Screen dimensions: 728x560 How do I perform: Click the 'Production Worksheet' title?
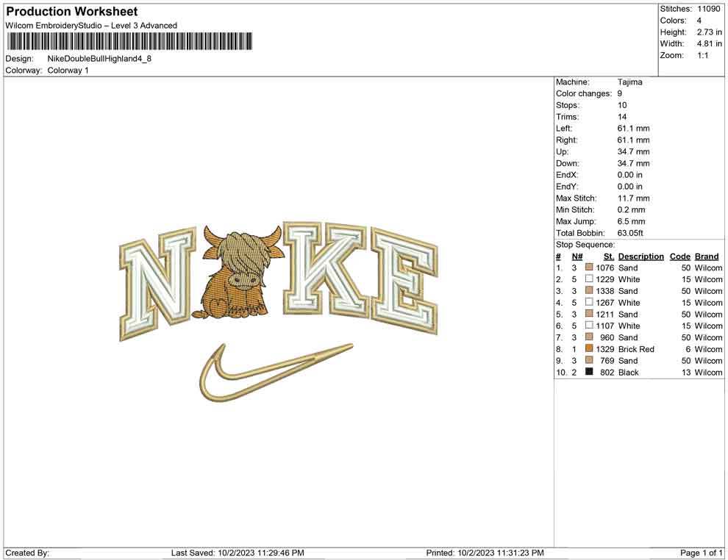(x=72, y=12)
